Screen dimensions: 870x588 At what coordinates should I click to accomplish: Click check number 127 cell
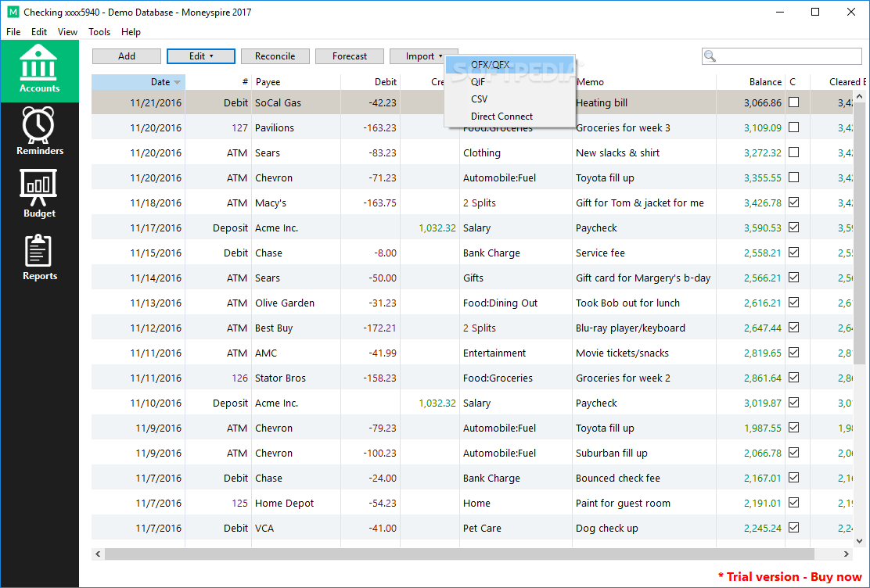pos(218,127)
